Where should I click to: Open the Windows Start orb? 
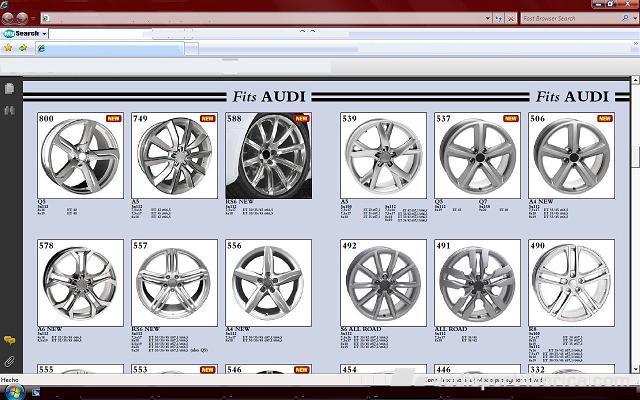click(x=14, y=393)
